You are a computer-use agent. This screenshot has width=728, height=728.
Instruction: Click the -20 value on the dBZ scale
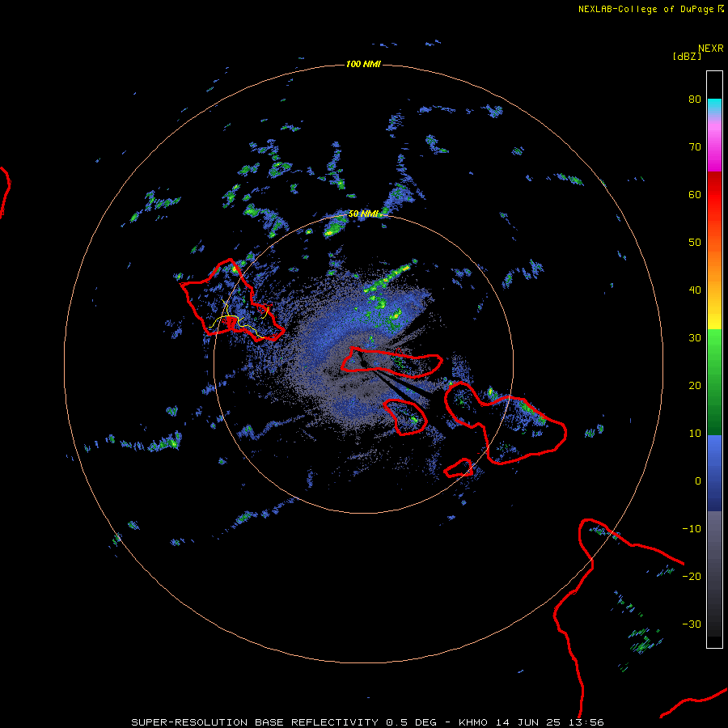(692, 577)
